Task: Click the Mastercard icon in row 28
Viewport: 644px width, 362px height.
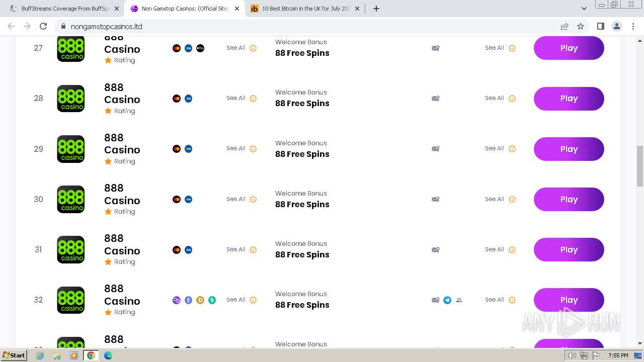Action: (x=177, y=99)
